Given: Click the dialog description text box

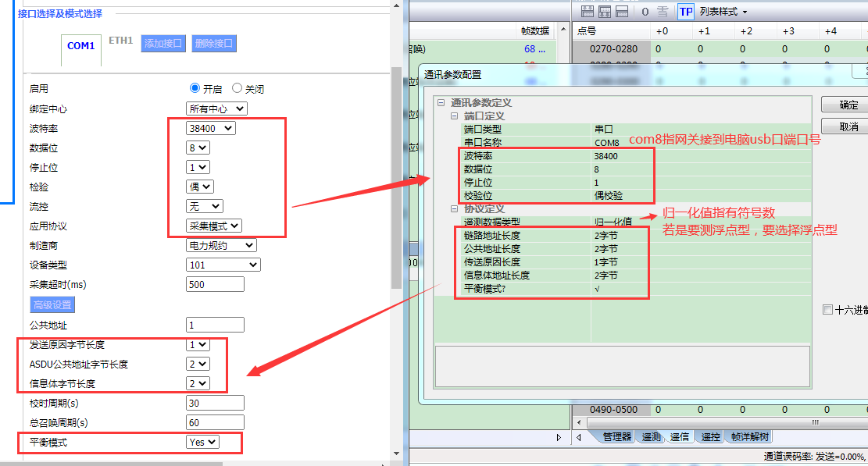Looking at the screenshot, I should pyautogui.click(x=623, y=366).
